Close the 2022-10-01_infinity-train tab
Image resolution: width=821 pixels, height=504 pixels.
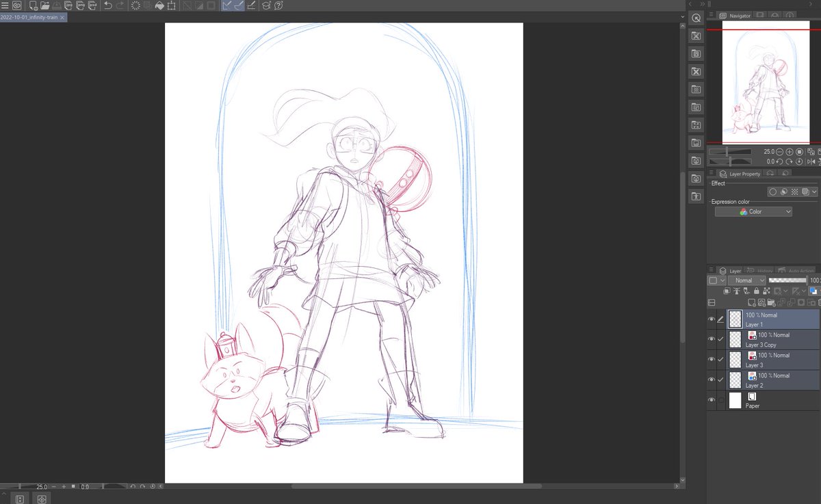coord(63,17)
